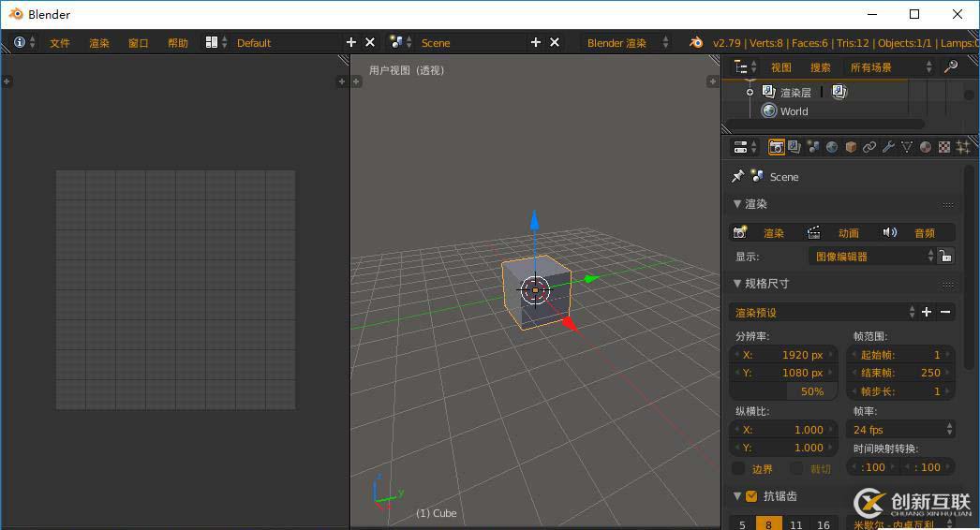
Task: Open the 文件 menu
Action: tap(60, 43)
